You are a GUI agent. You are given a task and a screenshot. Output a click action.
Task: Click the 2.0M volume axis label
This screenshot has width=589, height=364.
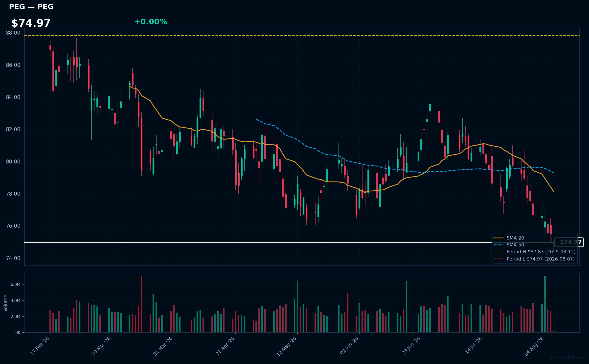coord(15,317)
